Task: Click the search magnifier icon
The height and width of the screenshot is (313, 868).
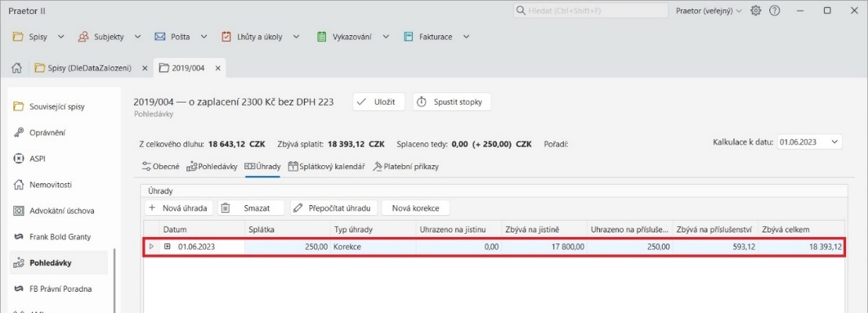Action: coord(520,10)
